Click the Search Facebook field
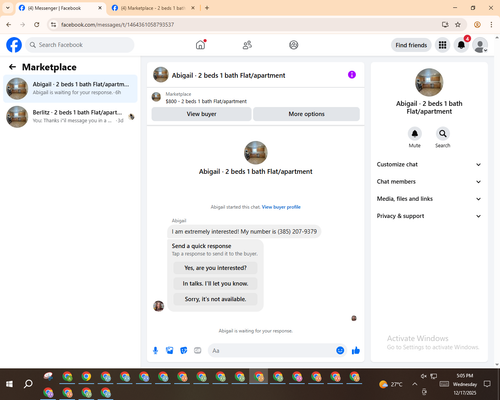 click(x=80, y=45)
